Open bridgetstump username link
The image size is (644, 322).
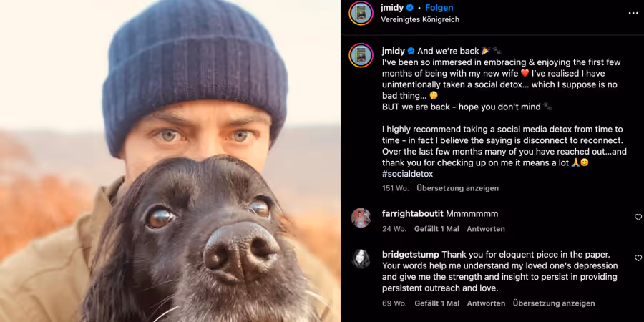(x=410, y=254)
